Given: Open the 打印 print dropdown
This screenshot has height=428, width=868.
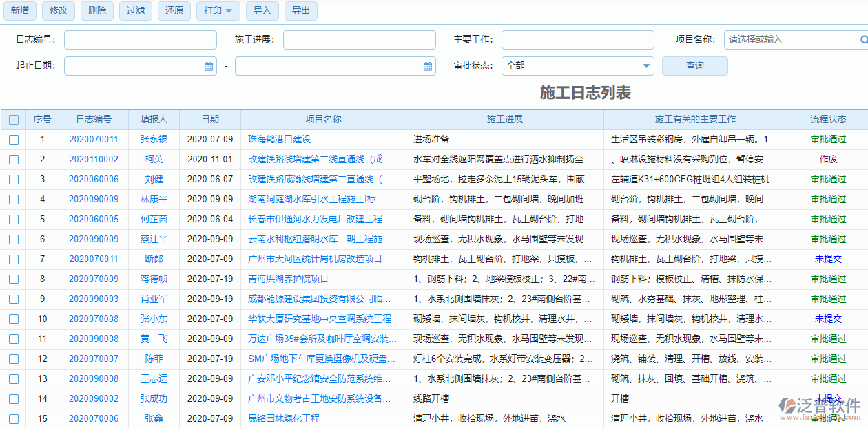Looking at the screenshot, I should tap(218, 11).
